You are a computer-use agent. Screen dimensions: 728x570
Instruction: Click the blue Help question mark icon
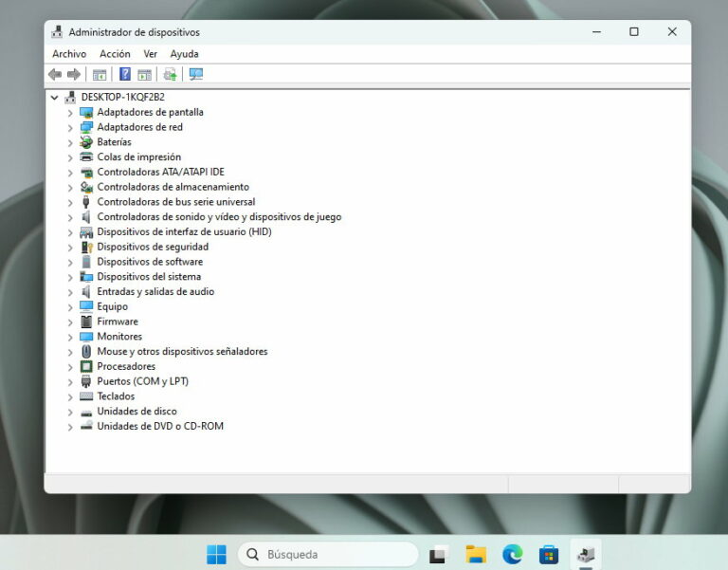point(125,74)
